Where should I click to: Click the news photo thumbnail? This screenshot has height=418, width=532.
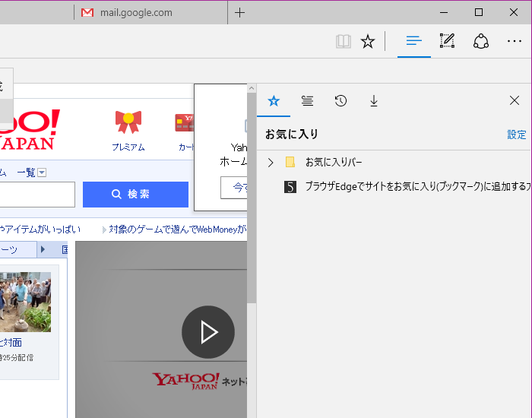click(x=25, y=302)
